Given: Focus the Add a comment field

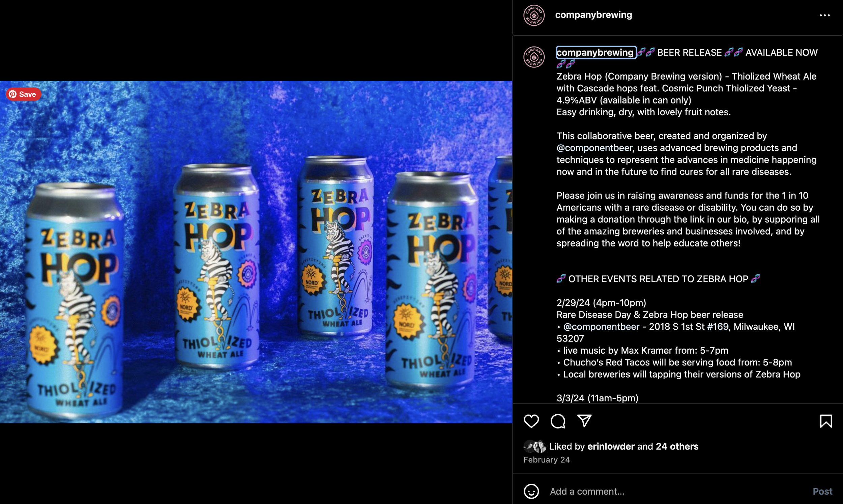Looking at the screenshot, I should pyautogui.click(x=676, y=491).
